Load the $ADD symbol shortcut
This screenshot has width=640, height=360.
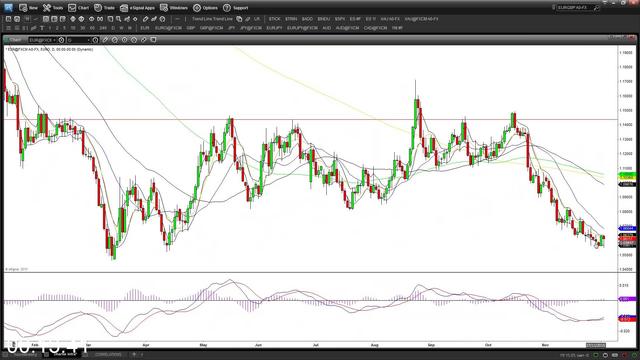tap(307, 19)
